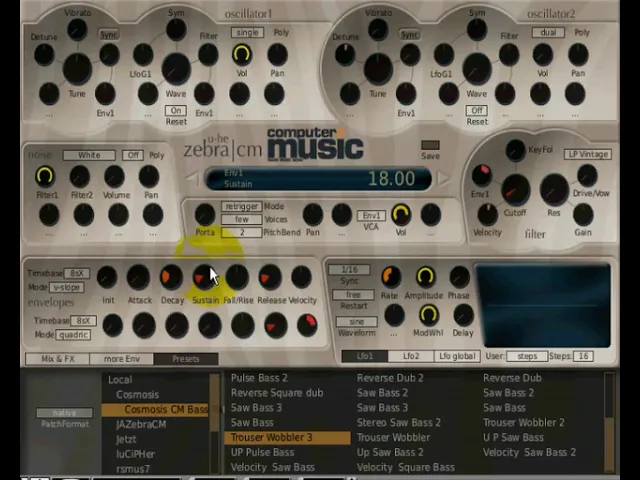Viewport: 640px width, 480px height.
Task: Open the White noise type dropdown
Action: (89, 155)
